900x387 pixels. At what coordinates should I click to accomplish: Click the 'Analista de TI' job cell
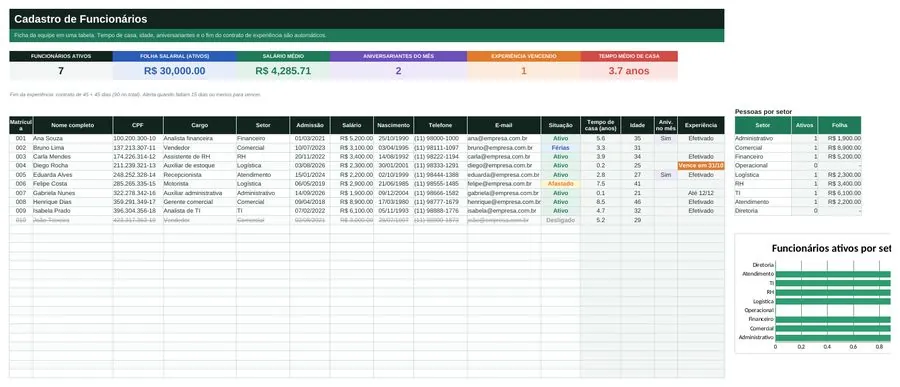(x=199, y=211)
